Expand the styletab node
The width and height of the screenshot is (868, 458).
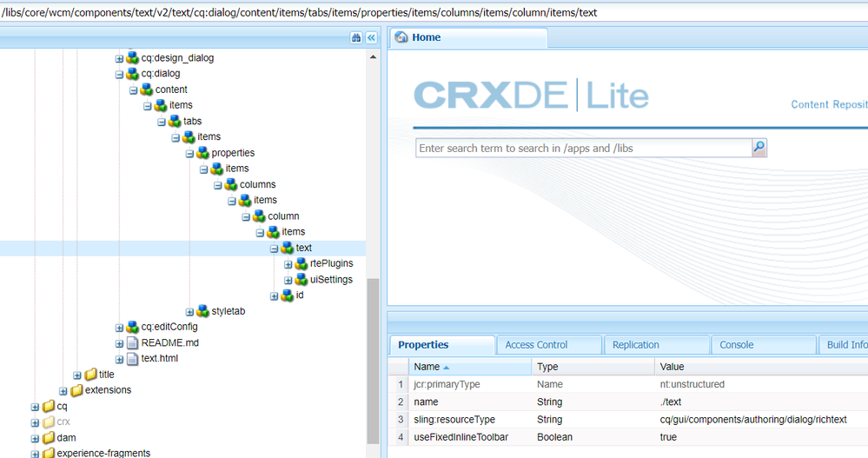coord(190,311)
